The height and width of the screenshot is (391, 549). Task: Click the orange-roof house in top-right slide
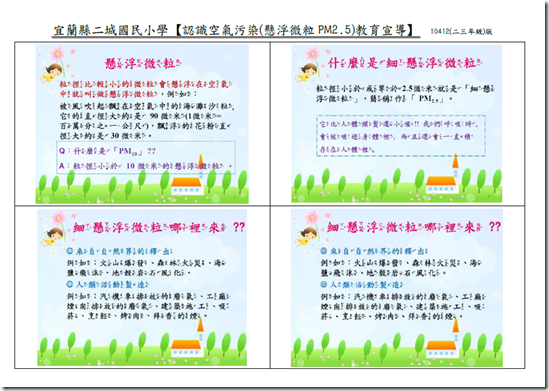tap(443, 179)
